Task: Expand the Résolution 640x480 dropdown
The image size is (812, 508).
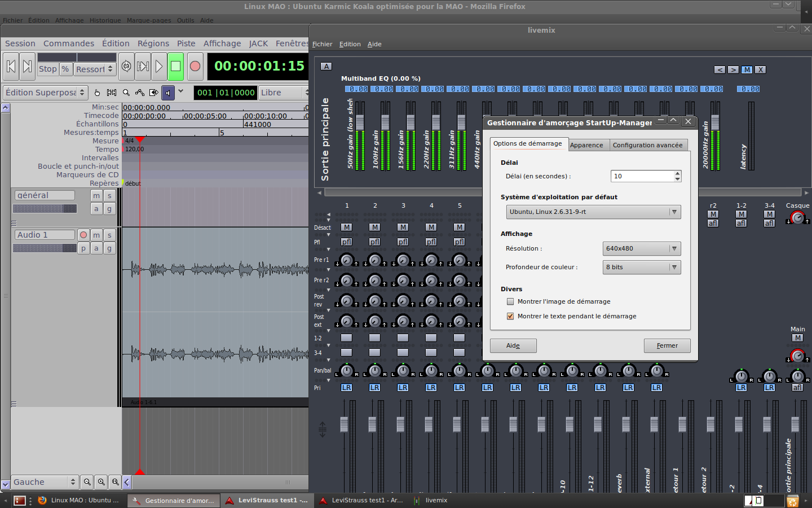Action: 641,248
